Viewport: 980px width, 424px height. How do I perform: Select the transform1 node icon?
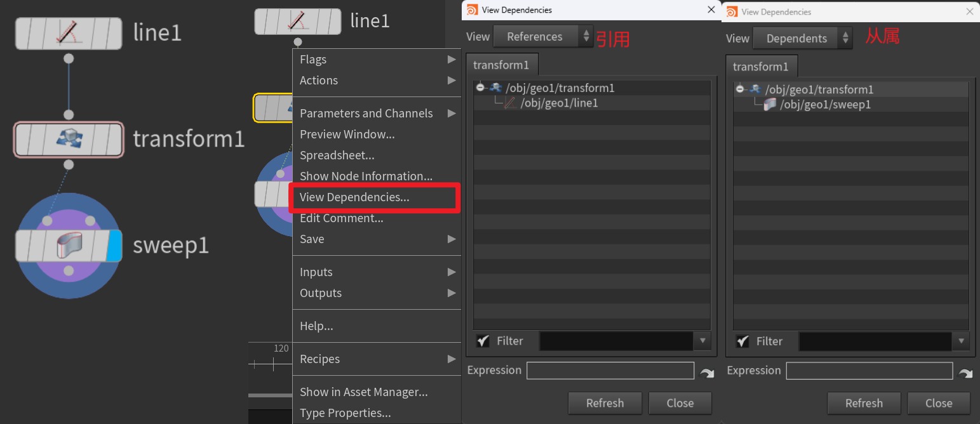click(x=69, y=139)
